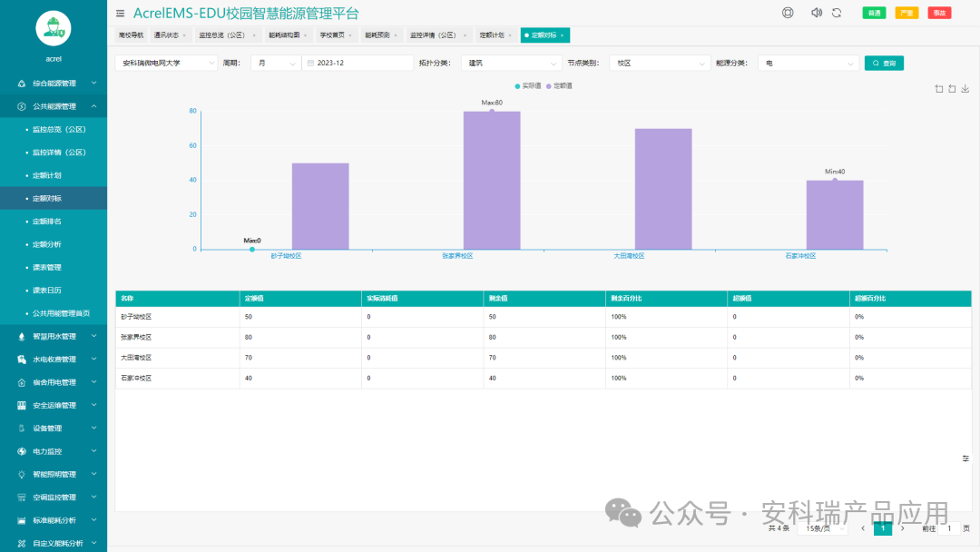
Task: Click the red 事故 alarm button
Action: coord(939,13)
